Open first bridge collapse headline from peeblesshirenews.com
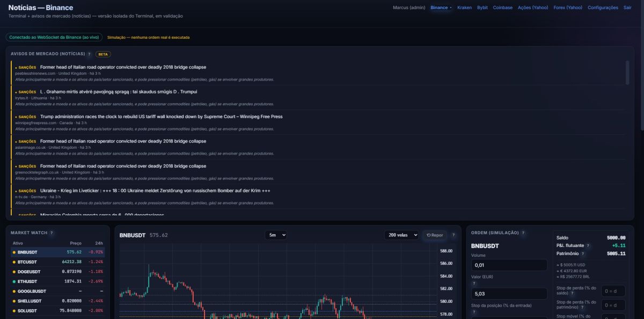This screenshot has height=319, width=644. (123, 67)
